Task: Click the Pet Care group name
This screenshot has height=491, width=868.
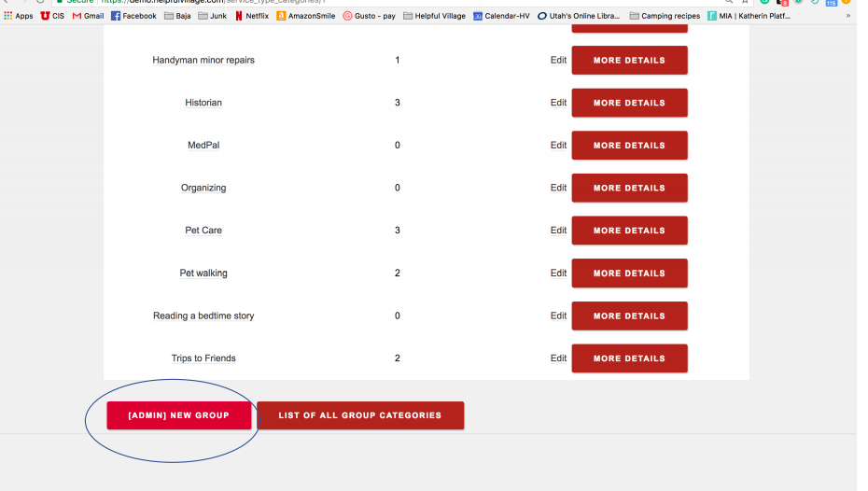Action: [203, 231]
